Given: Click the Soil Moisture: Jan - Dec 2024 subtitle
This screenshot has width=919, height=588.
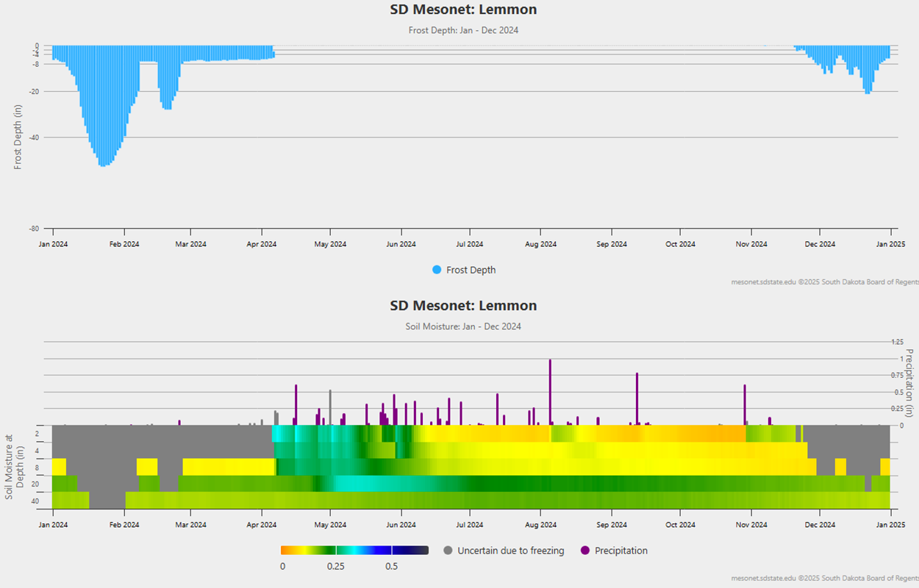Looking at the screenshot, I should (464, 326).
